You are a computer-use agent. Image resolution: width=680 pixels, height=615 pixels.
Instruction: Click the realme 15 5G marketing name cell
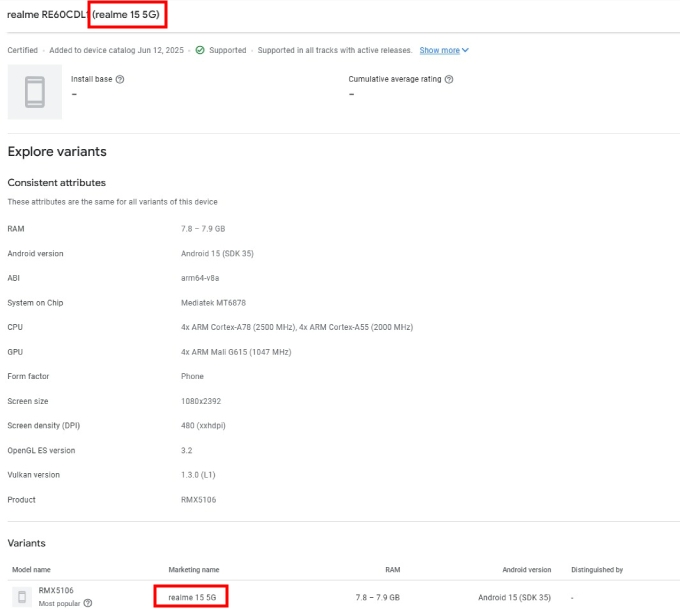[192, 597]
